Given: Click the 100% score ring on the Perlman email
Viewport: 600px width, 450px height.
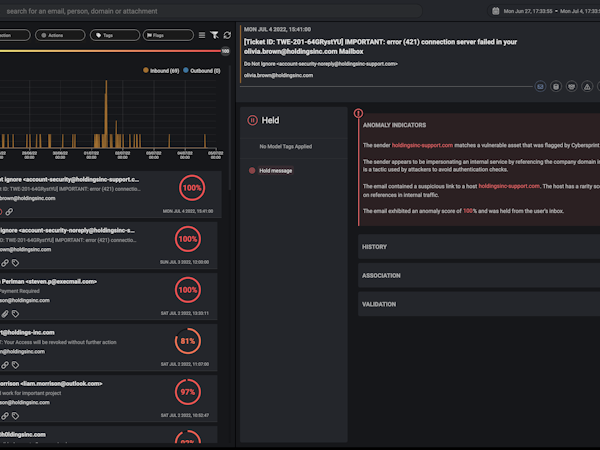Looking at the screenshot, I should 188,290.
